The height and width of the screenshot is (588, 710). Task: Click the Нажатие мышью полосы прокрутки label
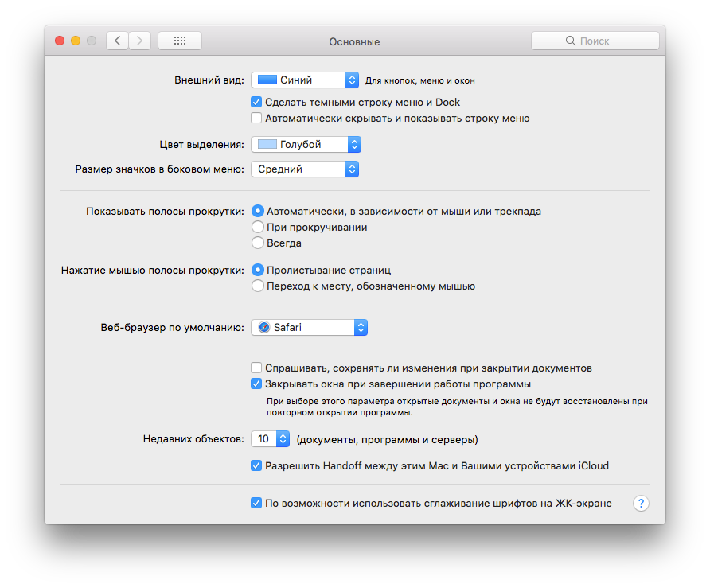coord(153,271)
